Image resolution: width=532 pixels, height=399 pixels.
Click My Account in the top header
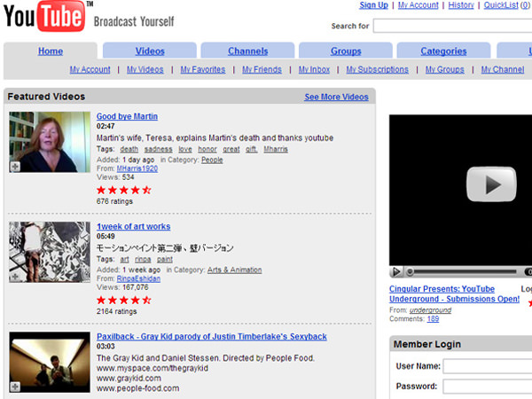[x=418, y=5]
